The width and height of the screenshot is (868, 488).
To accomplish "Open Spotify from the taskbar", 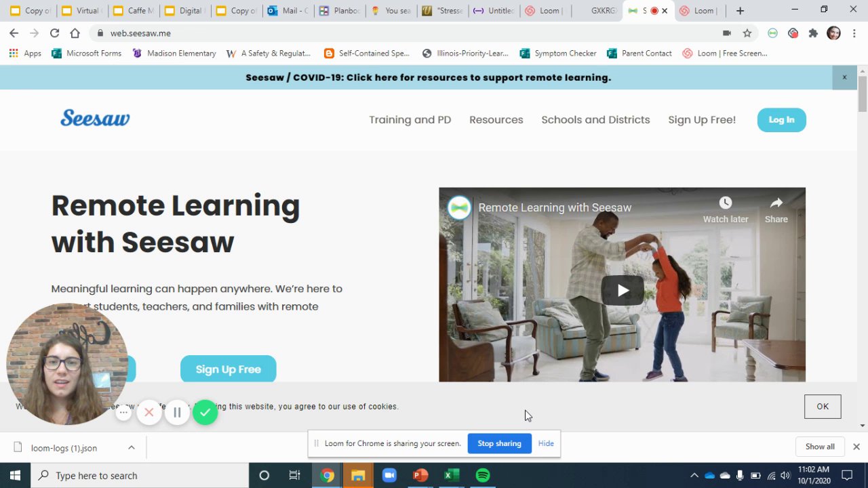I will point(483,475).
